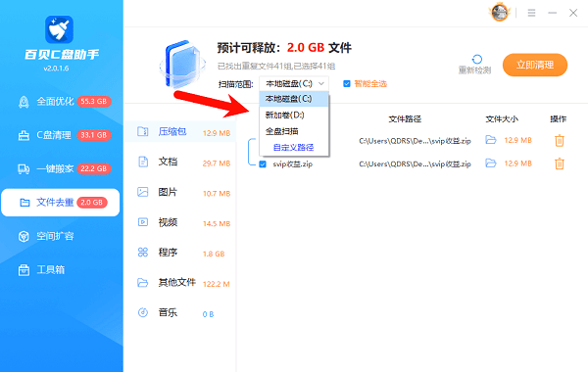This screenshot has width=588, height=372.
Task: Select 新加卷(D:) in dropdown list
Action: pyautogui.click(x=294, y=115)
